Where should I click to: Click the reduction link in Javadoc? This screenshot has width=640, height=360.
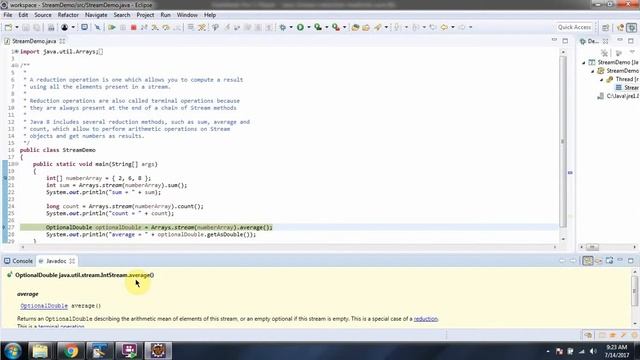426,319
